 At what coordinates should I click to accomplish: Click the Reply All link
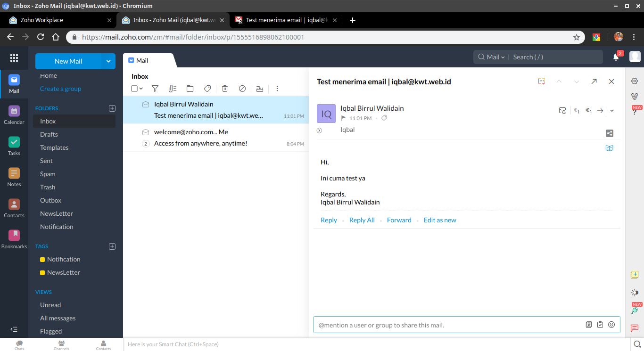pyautogui.click(x=362, y=220)
